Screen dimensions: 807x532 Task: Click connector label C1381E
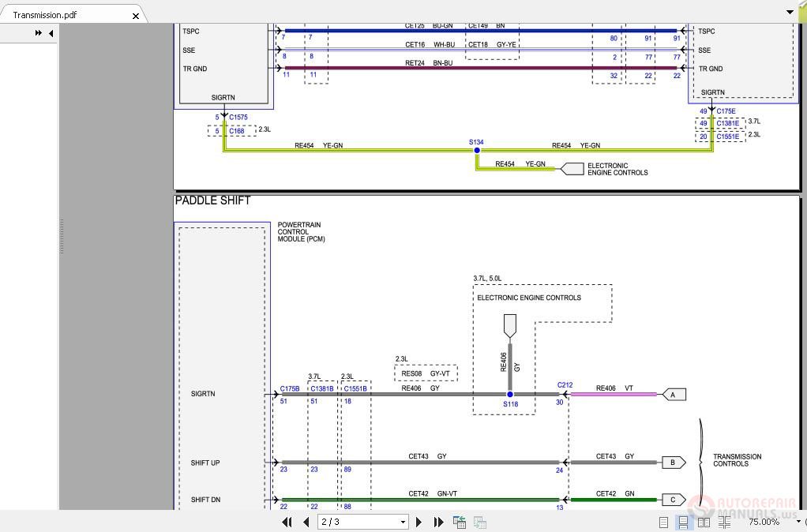coord(728,123)
